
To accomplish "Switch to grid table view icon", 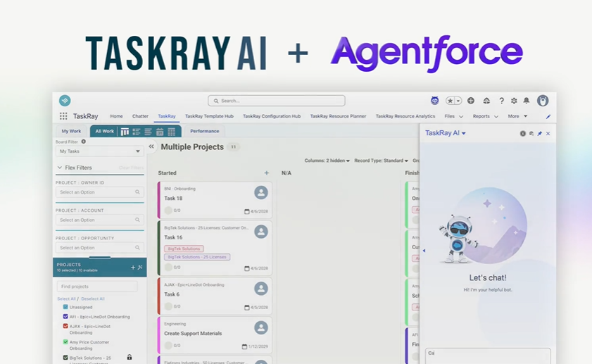I will pyautogui.click(x=172, y=132).
